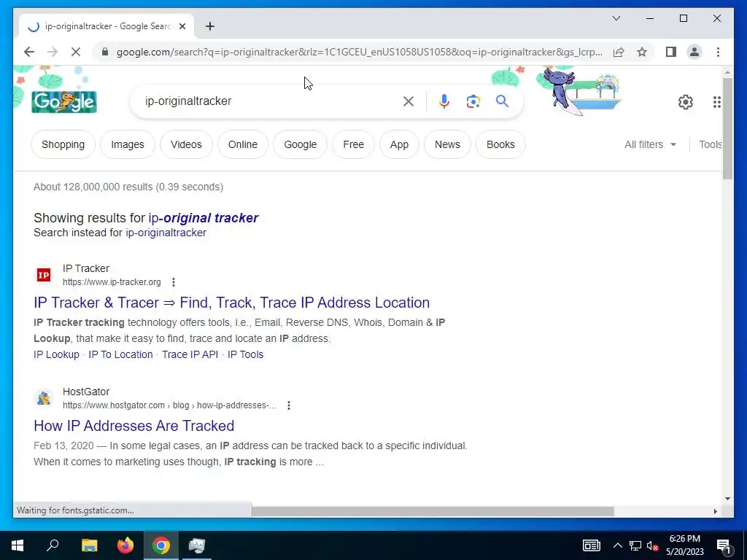Apply the App filter chip
This screenshot has height=560, width=747.
pyautogui.click(x=399, y=144)
